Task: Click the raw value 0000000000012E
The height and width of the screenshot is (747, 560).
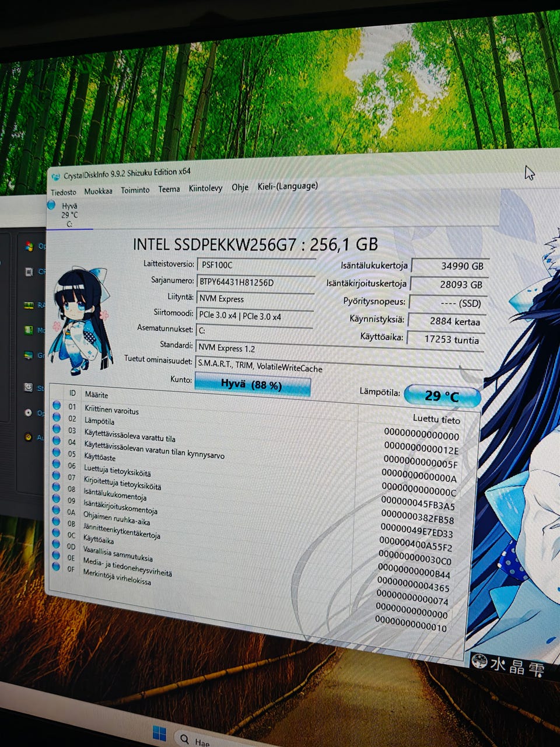Action: (421, 448)
